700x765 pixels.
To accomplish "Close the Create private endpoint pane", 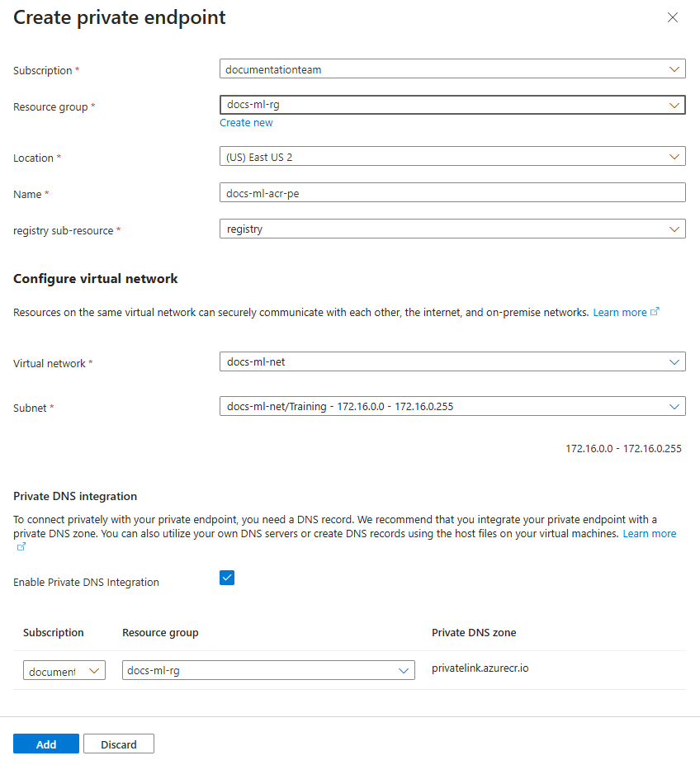I will [x=673, y=17].
